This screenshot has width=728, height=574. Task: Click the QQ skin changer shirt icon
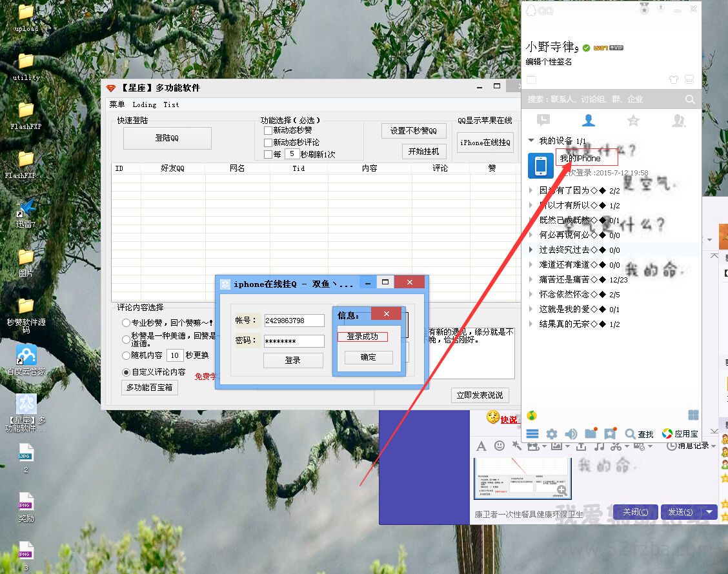pyautogui.click(x=674, y=79)
